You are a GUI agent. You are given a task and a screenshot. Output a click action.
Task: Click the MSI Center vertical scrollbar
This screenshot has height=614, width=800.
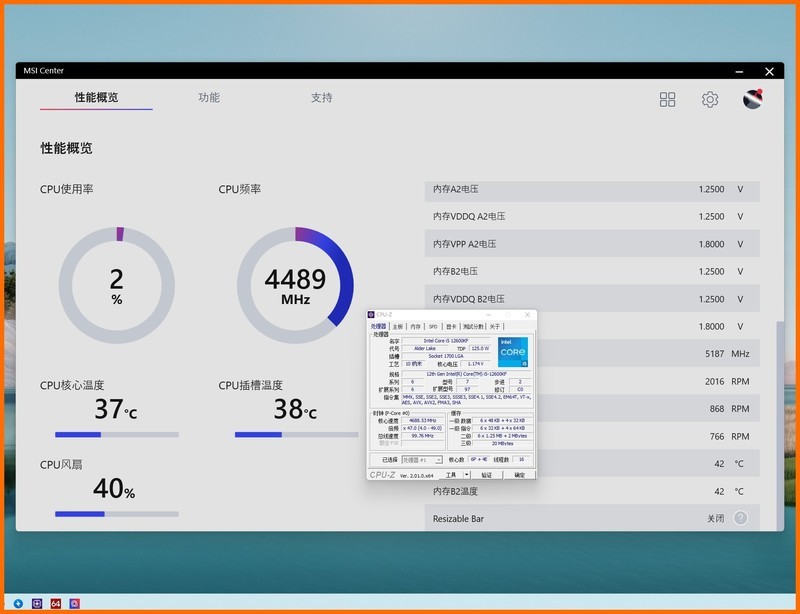click(780, 426)
